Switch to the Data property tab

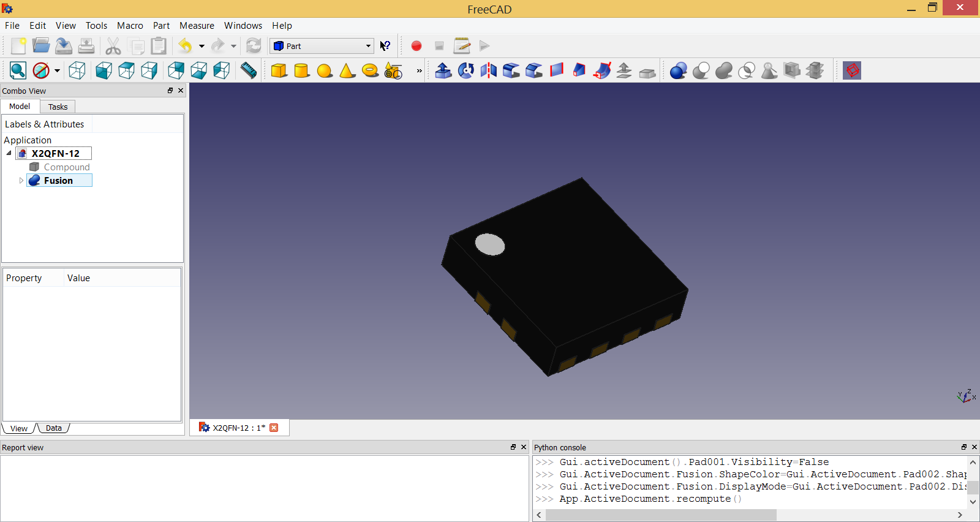pyautogui.click(x=54, y=428)
